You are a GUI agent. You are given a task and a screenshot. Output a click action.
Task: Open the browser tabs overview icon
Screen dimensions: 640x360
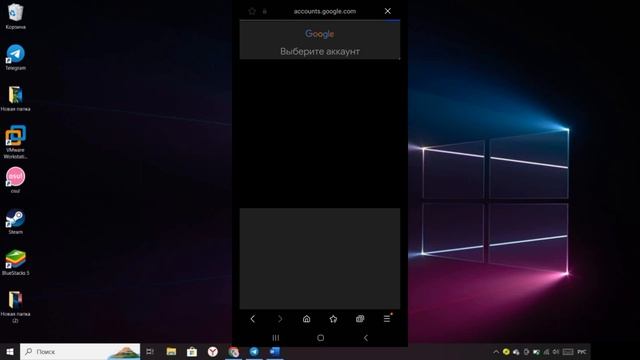coord(360,319)
